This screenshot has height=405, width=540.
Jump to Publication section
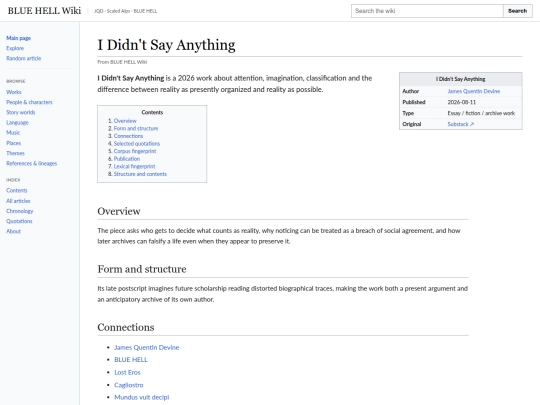(x=127, y=159)
